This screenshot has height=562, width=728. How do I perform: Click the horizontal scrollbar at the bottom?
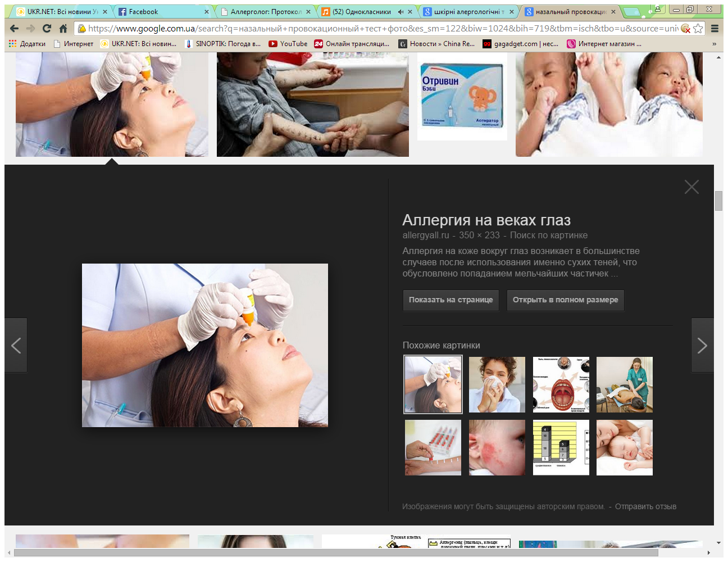pyautogui.click(x=336, y=553)
